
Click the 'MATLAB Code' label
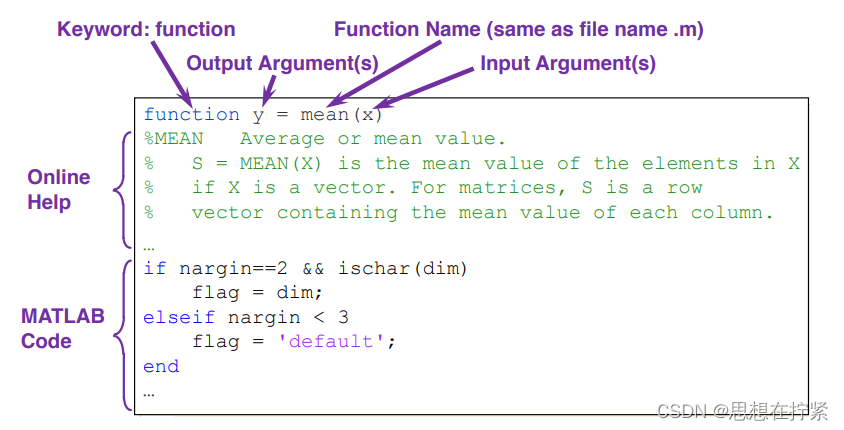tap(62, 328)
